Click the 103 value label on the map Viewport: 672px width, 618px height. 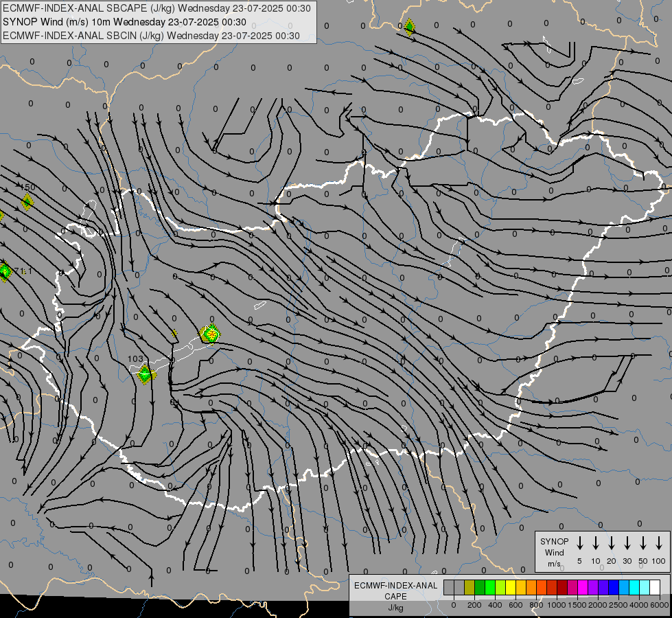tap(135, 359)
